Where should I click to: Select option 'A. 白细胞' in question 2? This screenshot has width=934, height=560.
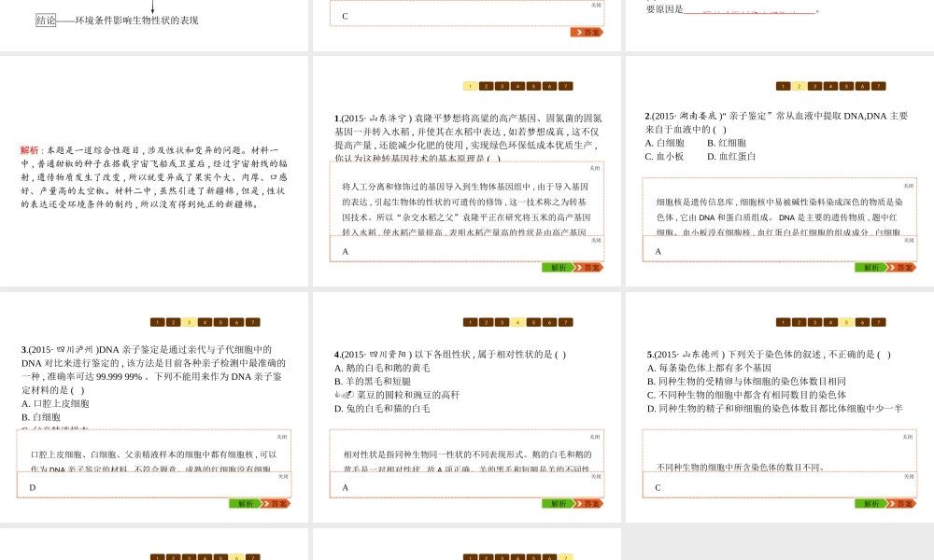665,143
